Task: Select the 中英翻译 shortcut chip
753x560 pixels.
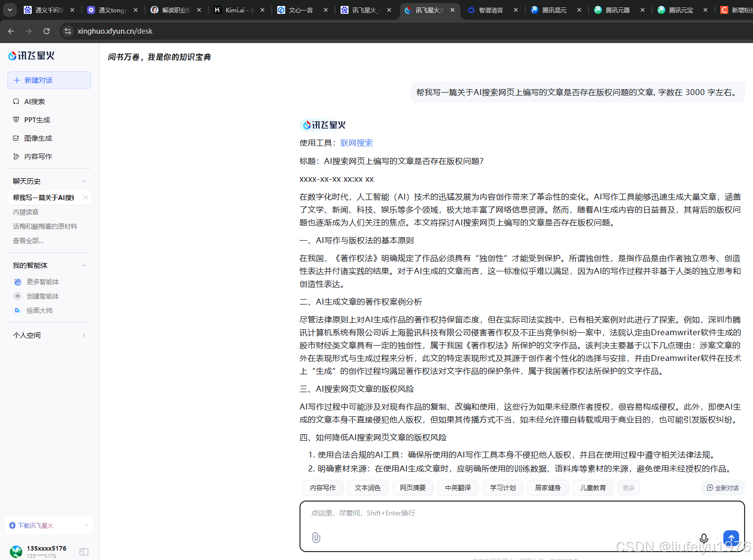Action: pyautogui.click(x=458, y=488)
